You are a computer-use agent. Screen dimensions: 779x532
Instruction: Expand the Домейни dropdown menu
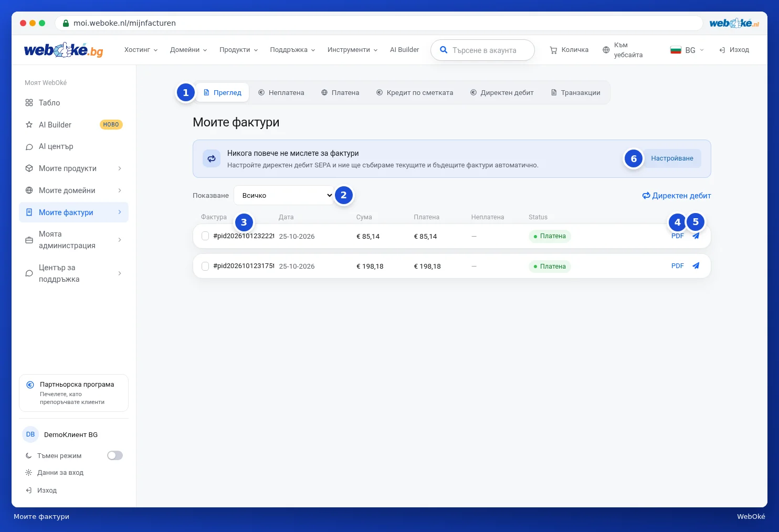188,50
